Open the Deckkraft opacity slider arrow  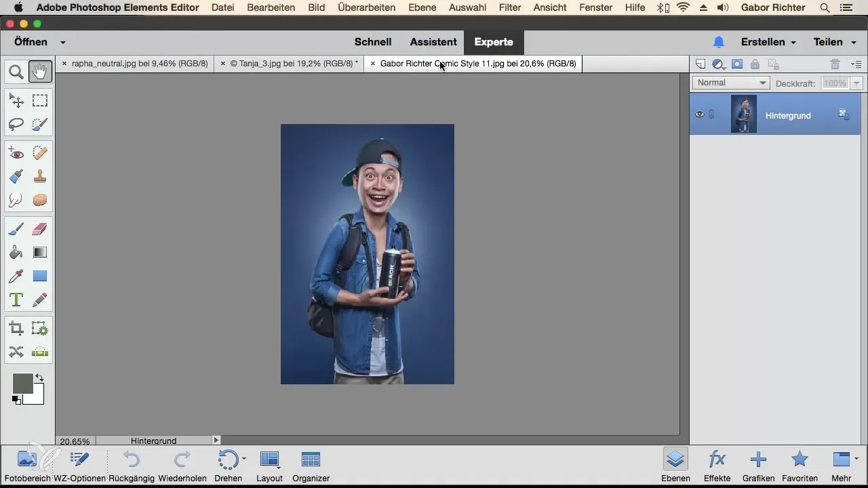pyautogui.click(x=856, y=83)
